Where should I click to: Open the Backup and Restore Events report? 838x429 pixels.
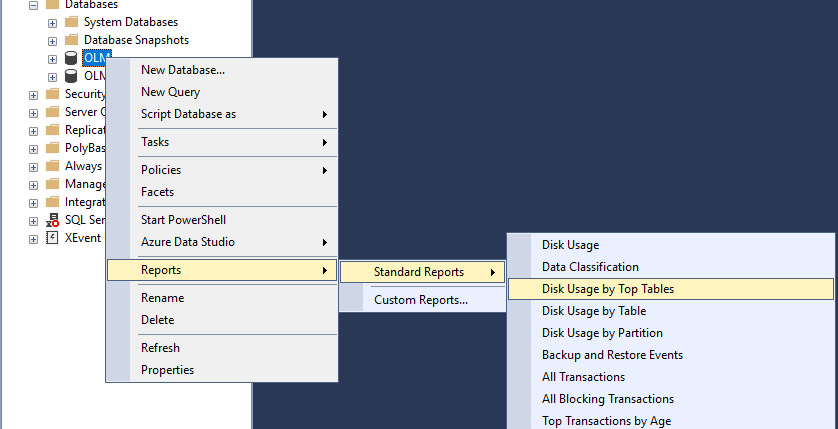612,355
